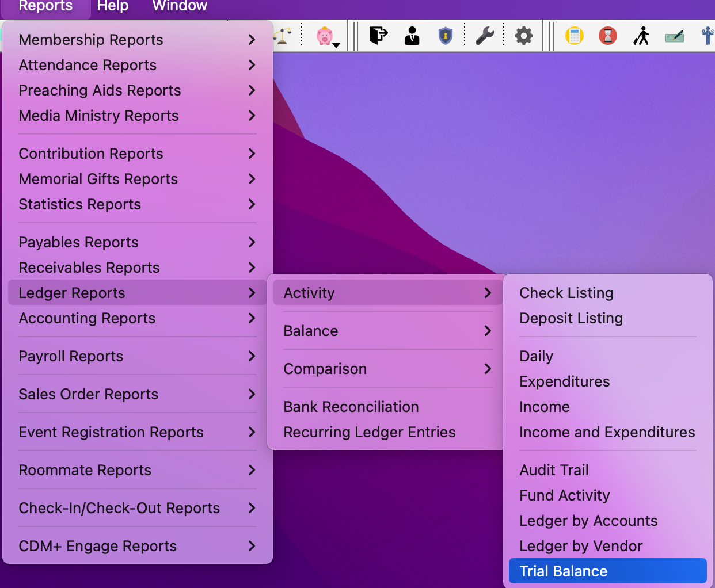Select the walking person visitor icon
The width and height of the screenshot is (715, 588).
tap(641, 35)
